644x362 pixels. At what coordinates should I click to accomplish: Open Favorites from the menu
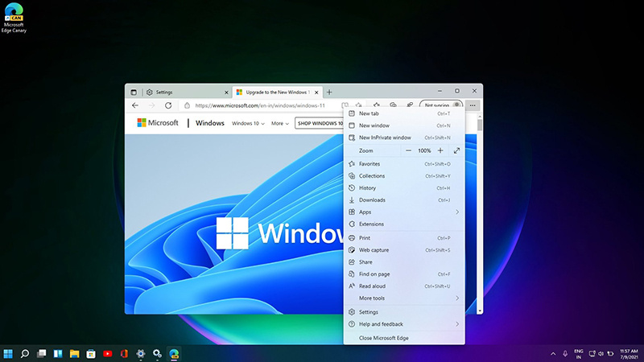tap(404, 164)
